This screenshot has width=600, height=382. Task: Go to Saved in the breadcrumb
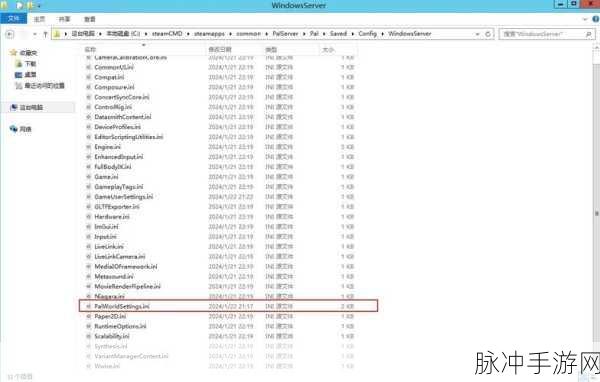pyautogui.click(x=338, y=34)
